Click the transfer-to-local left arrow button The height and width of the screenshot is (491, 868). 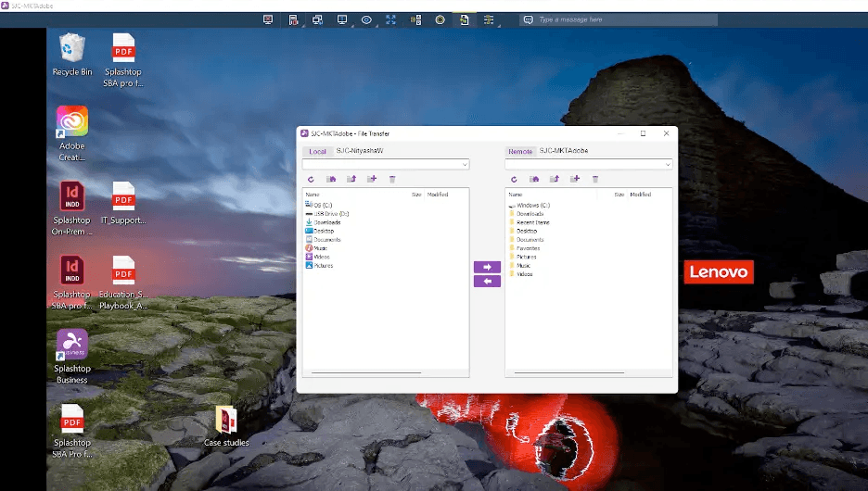(x=487, y=281)
